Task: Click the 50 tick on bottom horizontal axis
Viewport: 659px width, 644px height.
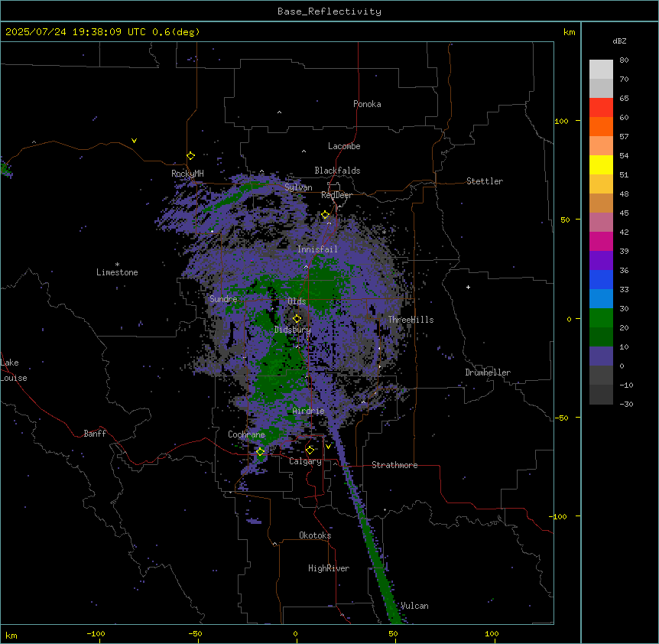Action: (x=393, y=633)
